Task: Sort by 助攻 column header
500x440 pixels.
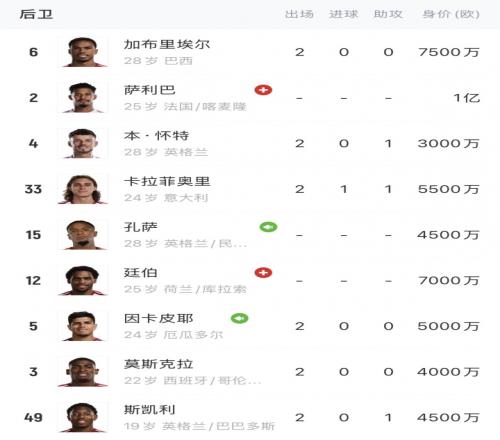Action: pyautogui.click(x=388, y=14)
